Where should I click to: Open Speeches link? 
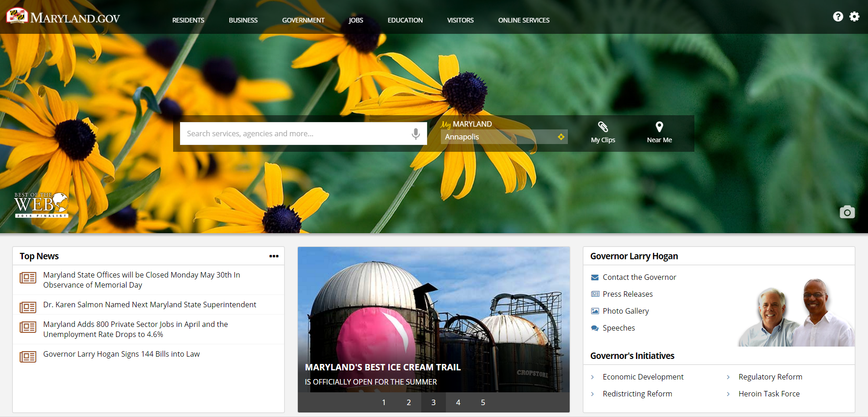point(619,328)
